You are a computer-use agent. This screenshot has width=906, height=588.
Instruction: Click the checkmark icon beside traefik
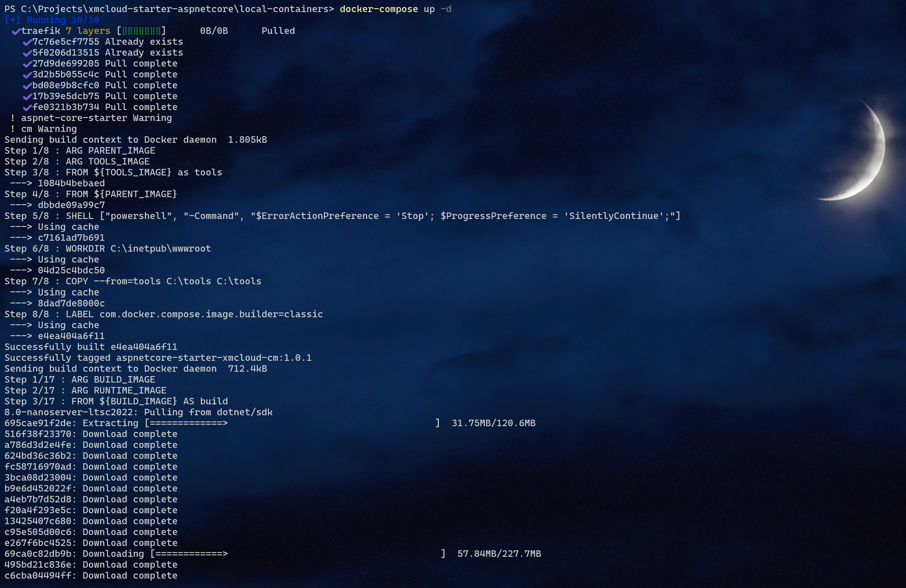point(16,31)
